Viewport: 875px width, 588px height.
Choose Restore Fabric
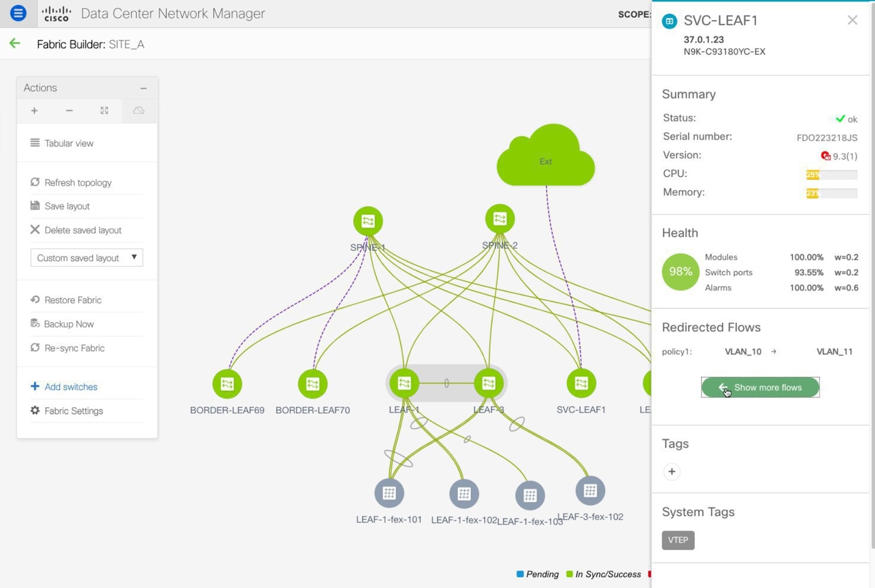pyautogui.click(x=66, y=300)
